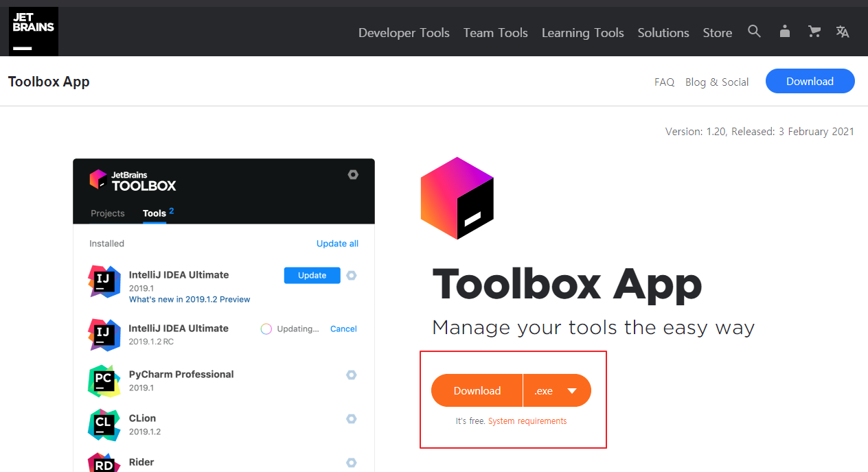Click the PyCharm Professional icon

tap(104, 381)
